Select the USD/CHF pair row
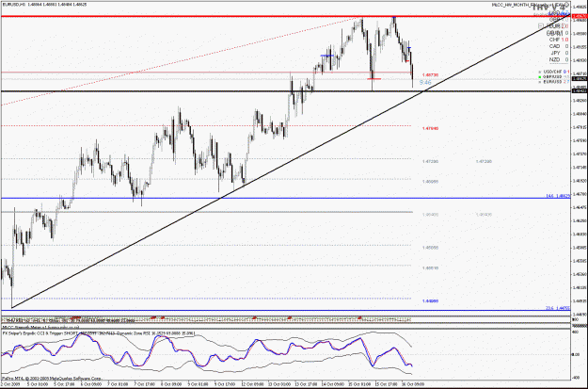 tap(554, 72)
